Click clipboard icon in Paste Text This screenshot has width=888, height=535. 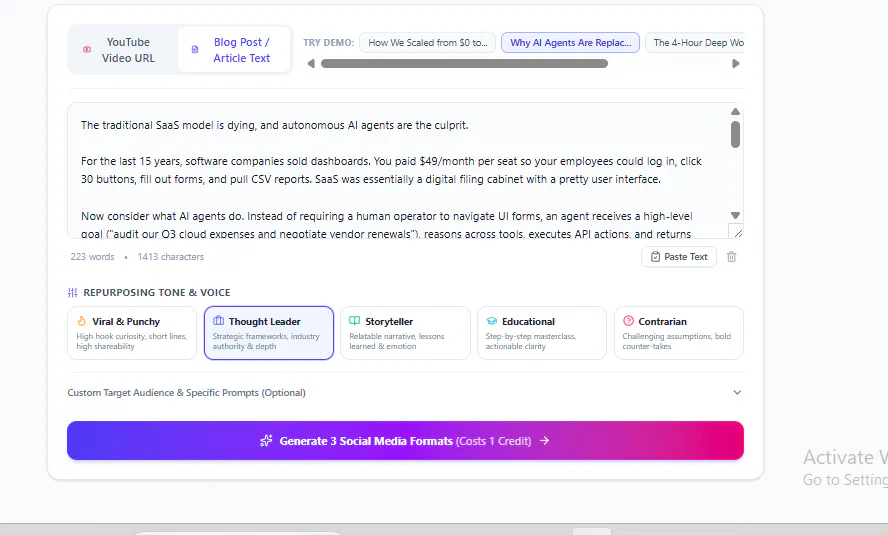(655, 257)
